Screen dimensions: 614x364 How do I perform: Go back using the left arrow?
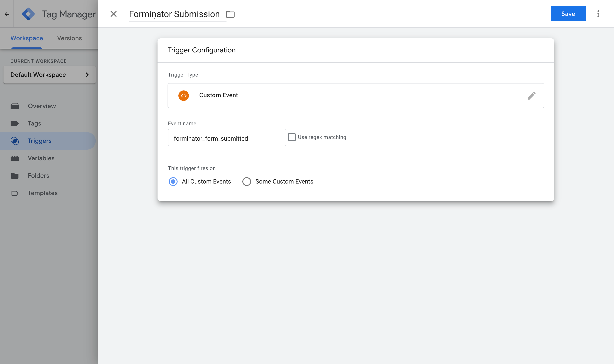[x=7, y=14]
